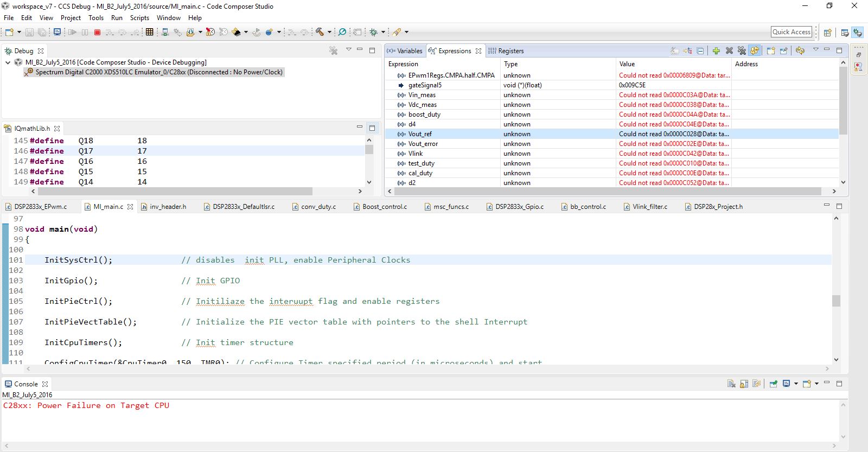Select the Spectrum Digital emulator entry
This screenshot has height=452, width=868.
[x=158, y=72]
